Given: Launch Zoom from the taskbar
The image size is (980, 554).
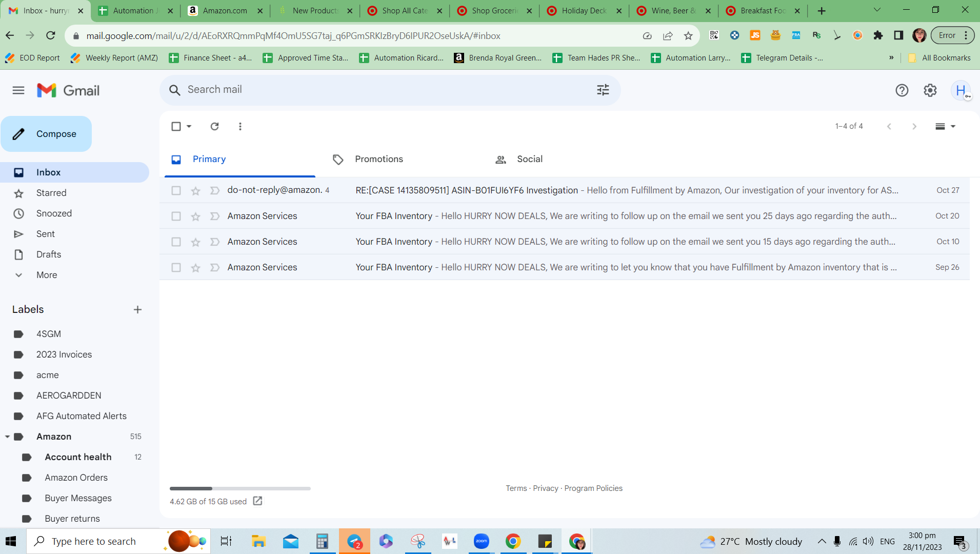Looking at the screenshot, I should (x=481, y=541).
